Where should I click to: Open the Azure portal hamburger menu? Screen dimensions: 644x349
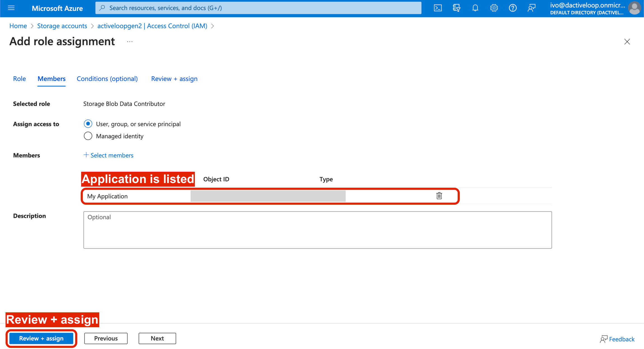pos(11,8)
